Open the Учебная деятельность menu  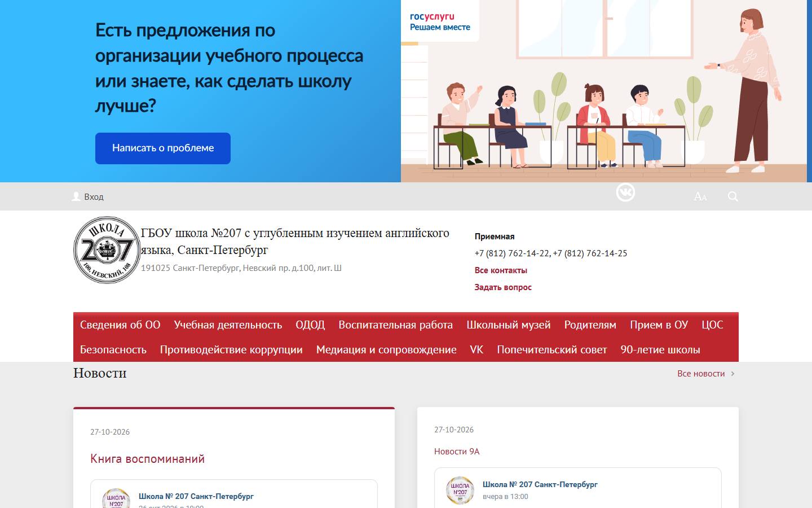click(228, 325)
